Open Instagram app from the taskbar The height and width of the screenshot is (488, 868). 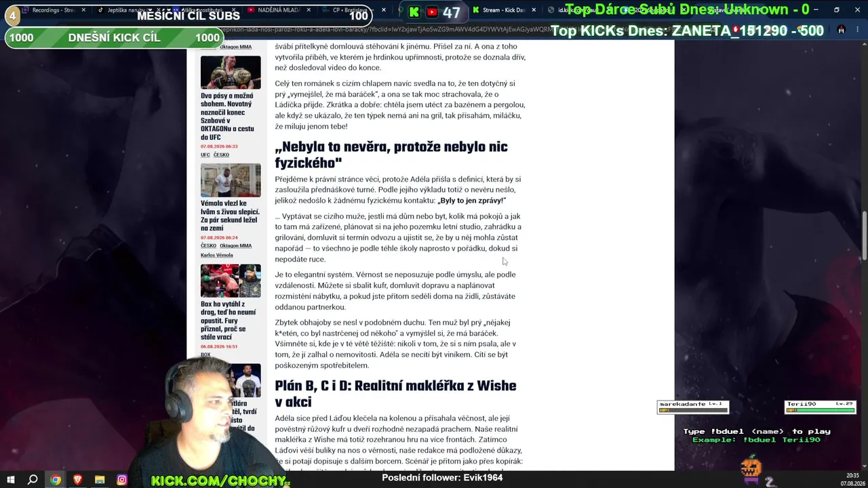click(121, 480)
